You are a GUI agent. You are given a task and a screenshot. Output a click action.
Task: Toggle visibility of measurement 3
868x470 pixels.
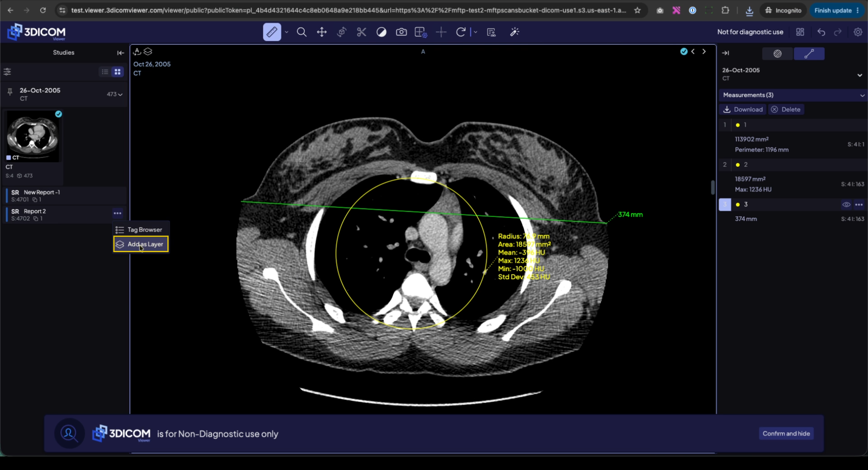pos(846,205)
